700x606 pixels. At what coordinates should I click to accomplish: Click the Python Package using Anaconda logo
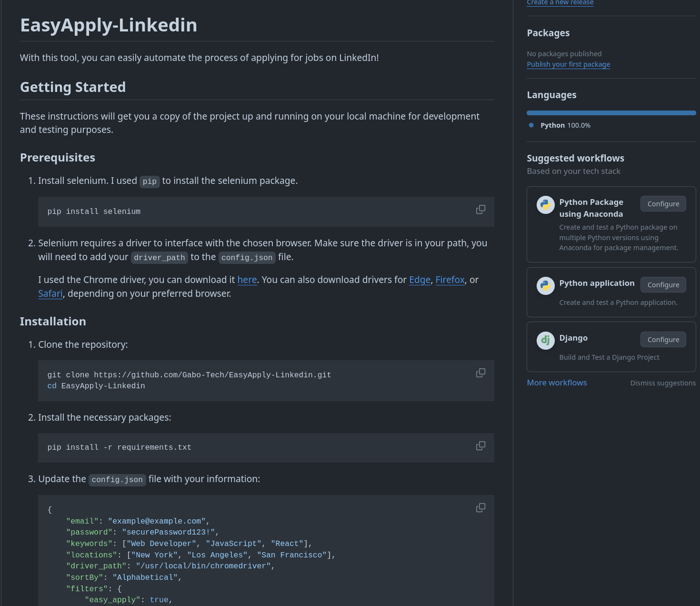pyautogui.click(x=545, y=205)
